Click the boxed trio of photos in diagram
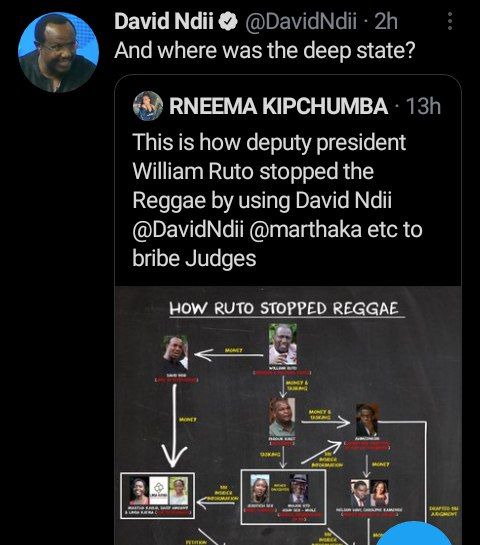This screenshot has height=545, width=480. 157,495
